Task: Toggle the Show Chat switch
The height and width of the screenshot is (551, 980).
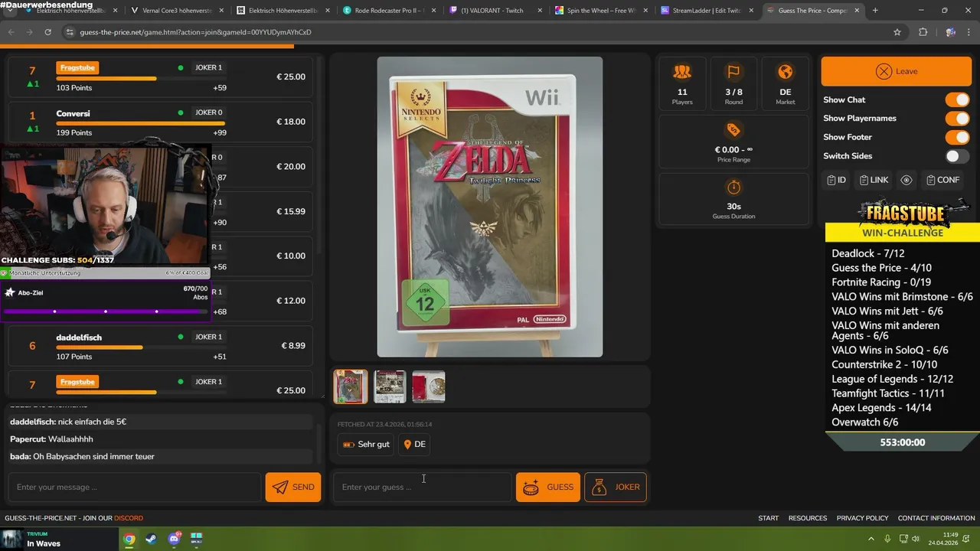Action: point(957,99)
